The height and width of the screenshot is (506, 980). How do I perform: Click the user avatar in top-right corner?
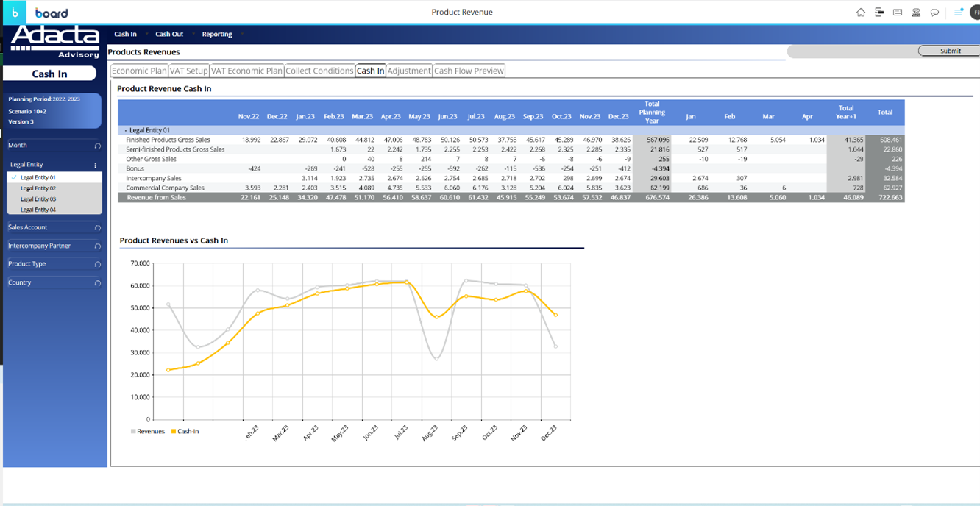pyautogui.click(x=975, y=13)
